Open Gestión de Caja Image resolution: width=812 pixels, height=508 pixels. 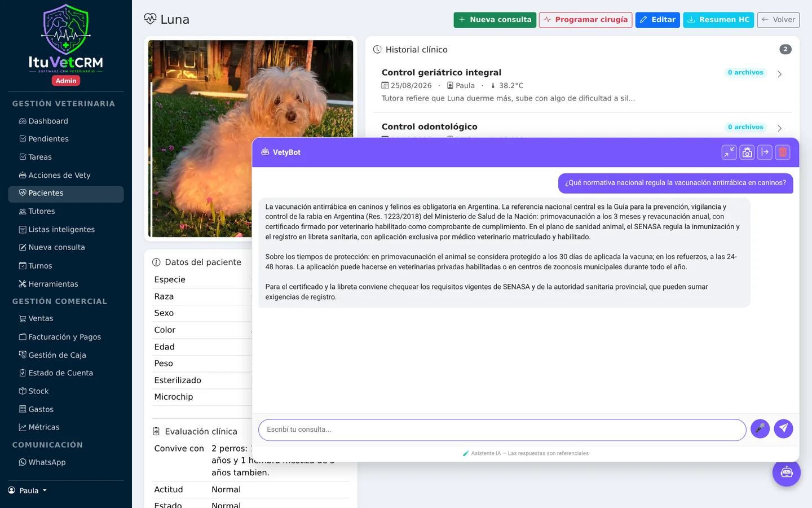(66, 355)
